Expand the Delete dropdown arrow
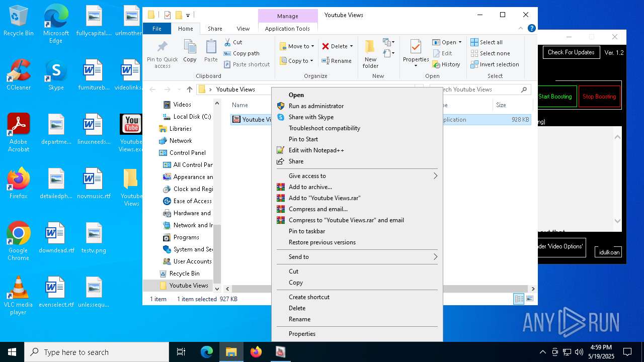The width and height of the screenshot is (644, 362). pyautogui.click(x=351, y=46)
